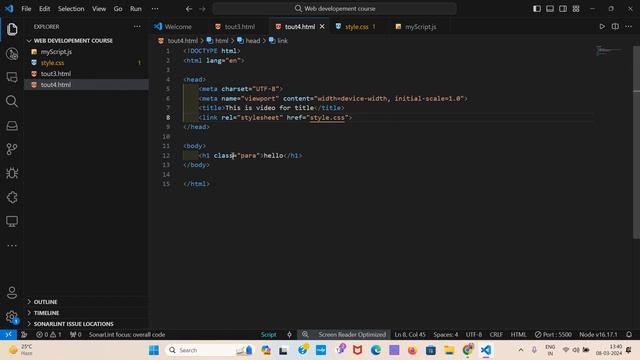Open Explorer Views and More Actions ellipsis
Viewport: 640px width, 360px height.
[137, 27]
